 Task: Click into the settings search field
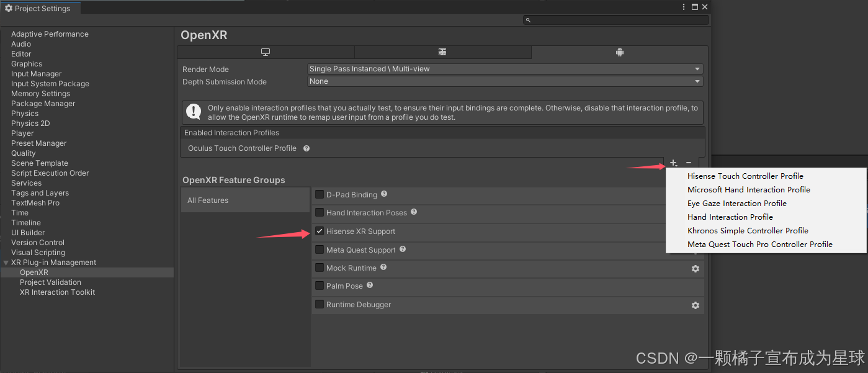pyautogui.click(x=615, y=20)
